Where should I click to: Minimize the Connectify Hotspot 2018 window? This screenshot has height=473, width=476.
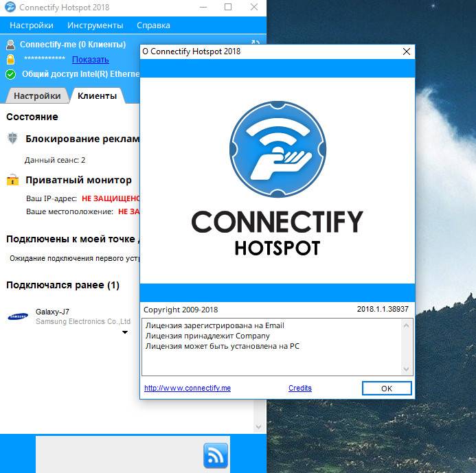click(x=203, y=7)
